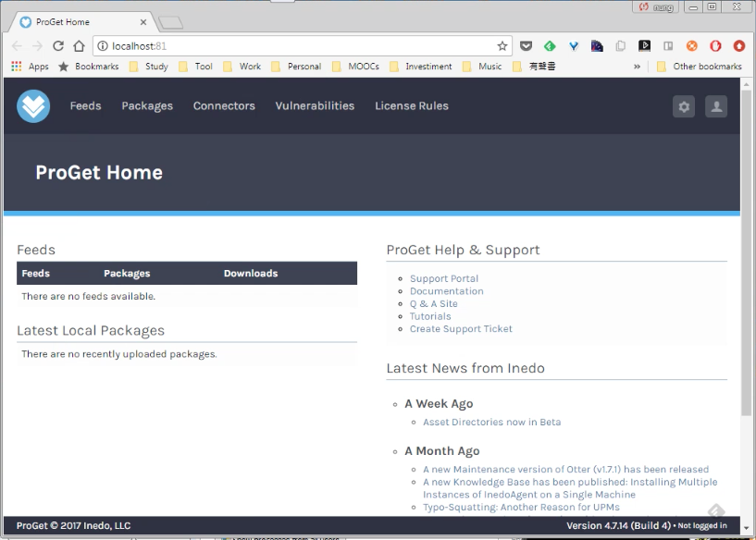Click 'Not logged in' footer text
The width and height of the screenshot is (756, 540).
702,525
